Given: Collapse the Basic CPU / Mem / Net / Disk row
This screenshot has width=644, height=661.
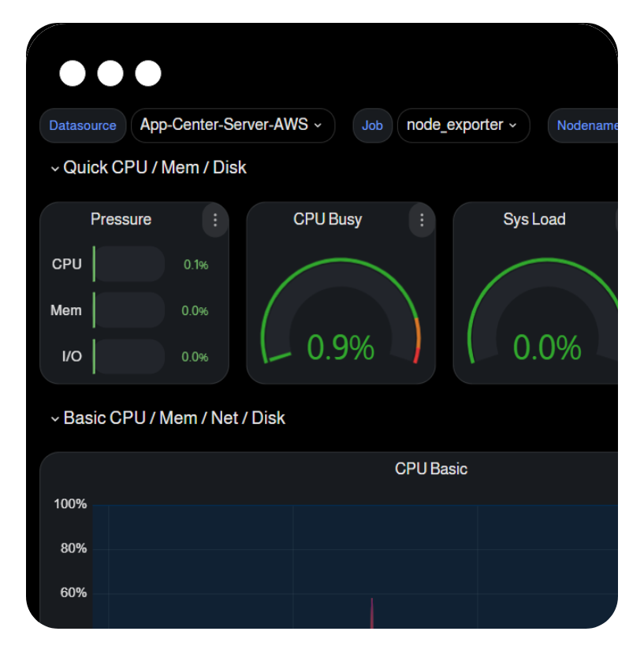Looking at the screenshot, I should point(55,418).
